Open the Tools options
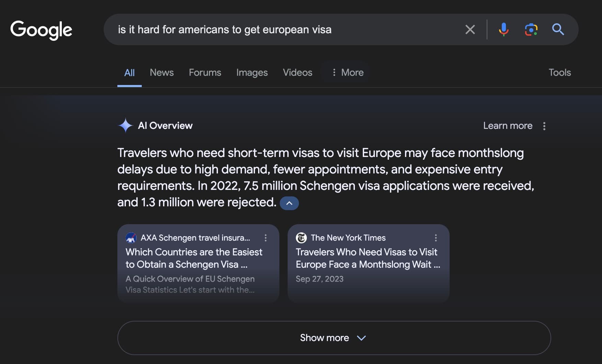 pyautogui.click(x=559, y=72)
